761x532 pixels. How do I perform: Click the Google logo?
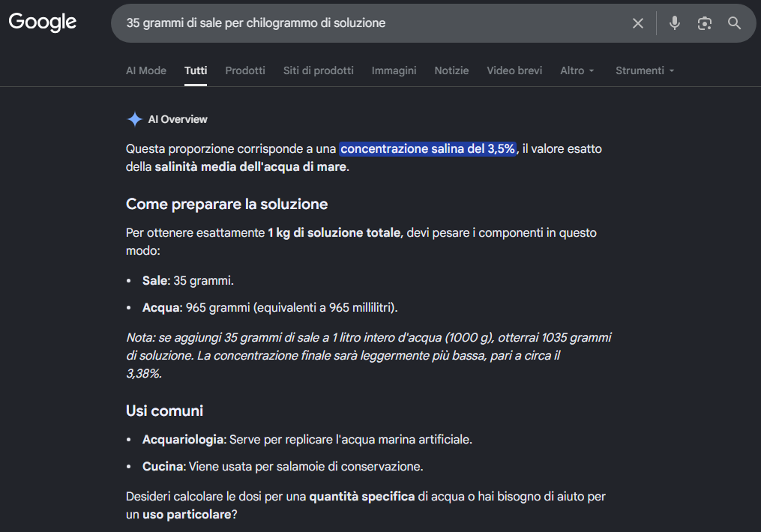click(x=42, y=22)
